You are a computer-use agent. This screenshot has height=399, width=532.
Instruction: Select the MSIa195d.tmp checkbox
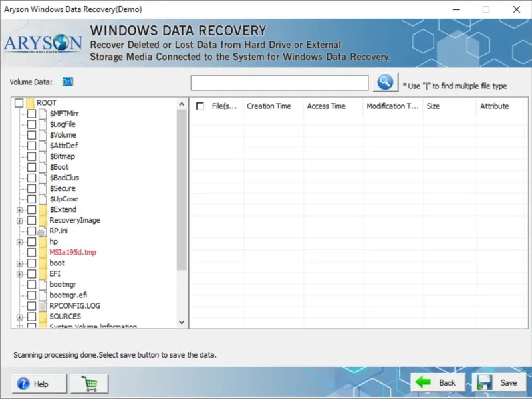(31, 253)
